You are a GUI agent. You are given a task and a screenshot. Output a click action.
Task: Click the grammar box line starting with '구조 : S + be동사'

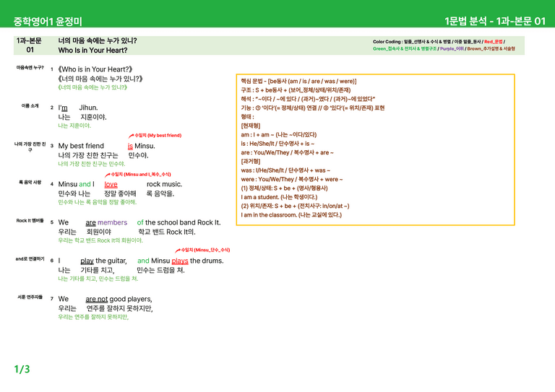point(296,90)
